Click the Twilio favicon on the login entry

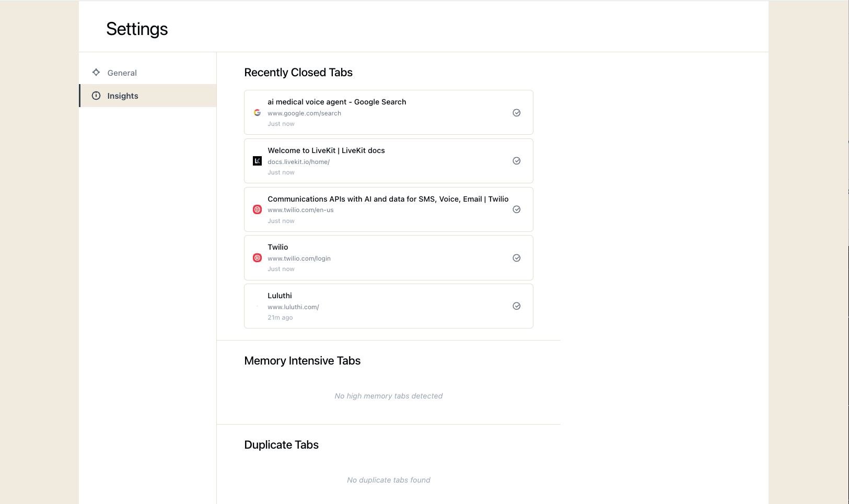(x=257, y=257)
